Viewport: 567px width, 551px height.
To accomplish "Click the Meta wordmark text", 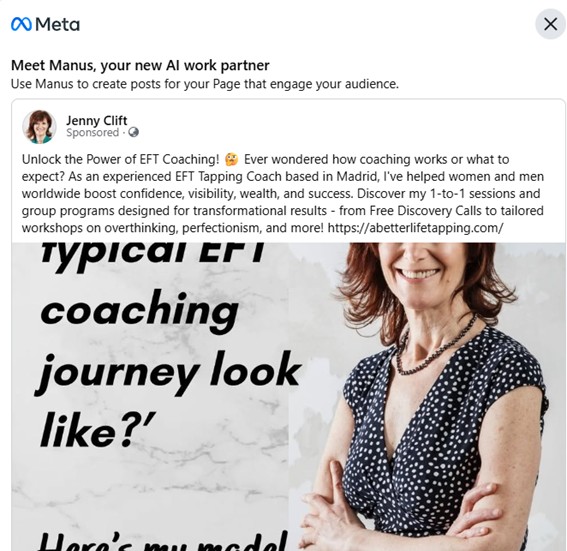I will pyautogui.click(x=57, y=25).
